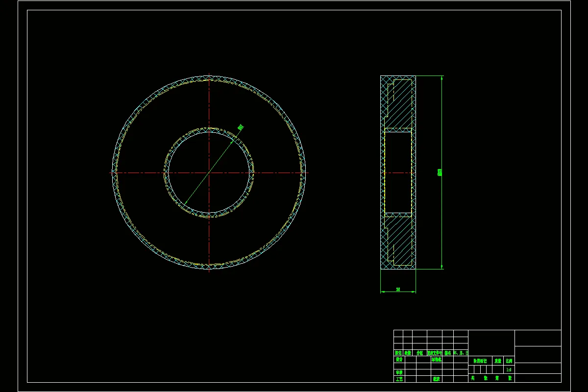The width and height of the screenshot is (588, 392).
Task: Click the 标记 header cell in revision table
Action: [x=398, y=353]
